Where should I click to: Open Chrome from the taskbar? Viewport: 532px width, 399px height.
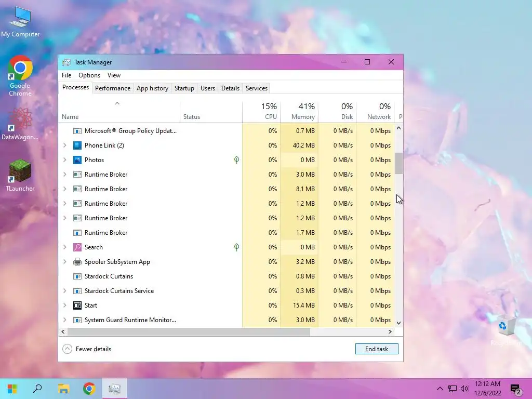(x=89, y=389)
